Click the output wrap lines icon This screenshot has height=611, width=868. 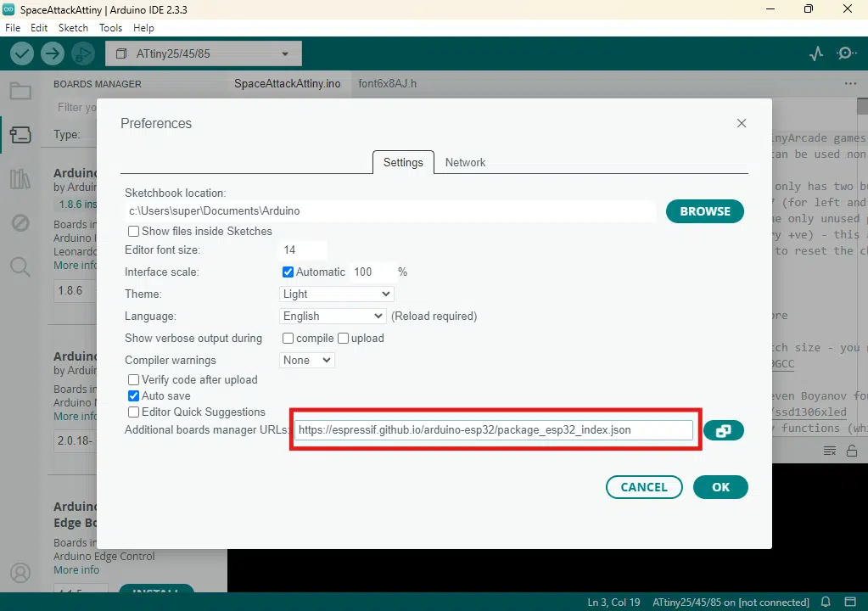[x=829, y=451]
